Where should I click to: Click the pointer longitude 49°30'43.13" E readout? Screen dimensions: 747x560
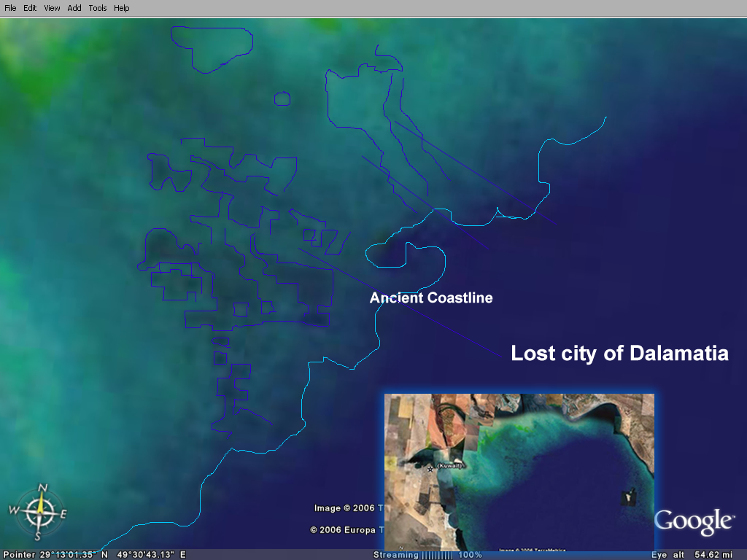pos(152,555)
